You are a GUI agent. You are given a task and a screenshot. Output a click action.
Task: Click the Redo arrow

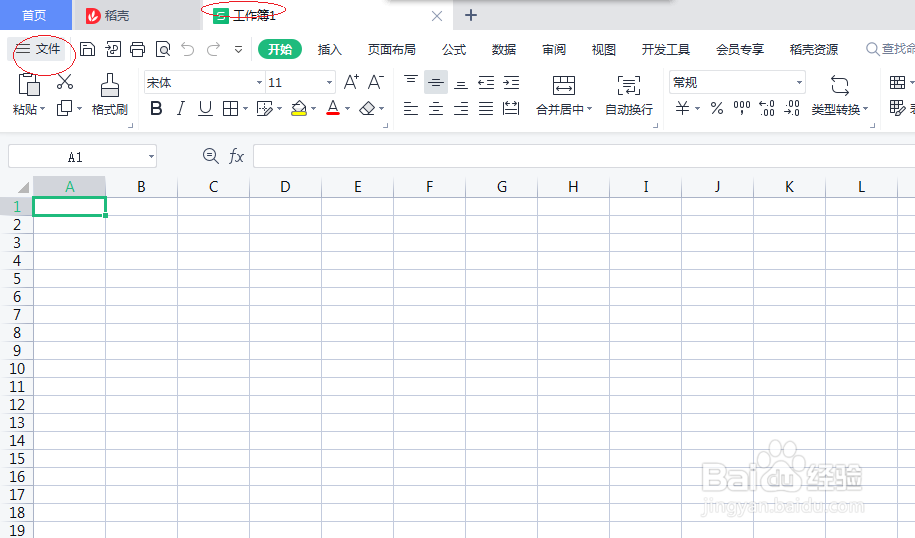click(214, 49)
